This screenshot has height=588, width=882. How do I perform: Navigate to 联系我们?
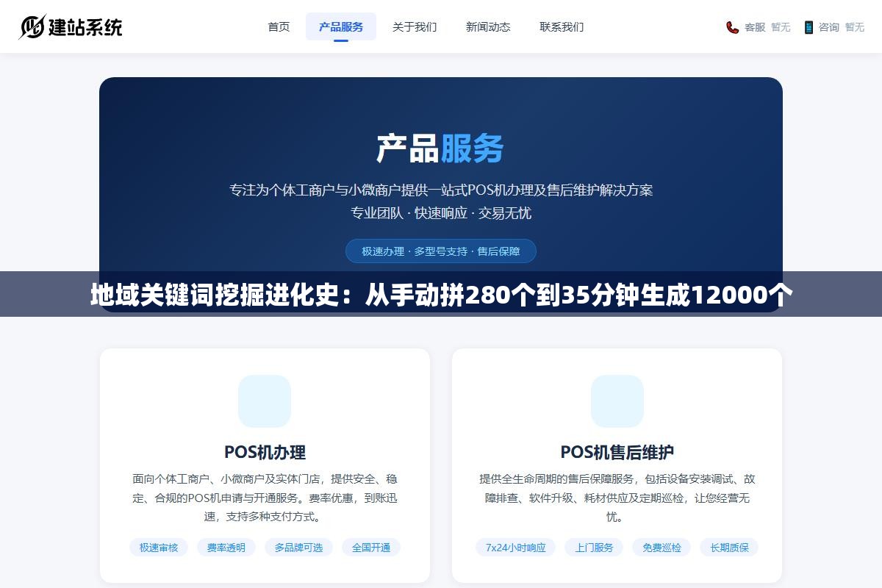tap(562, 26)
